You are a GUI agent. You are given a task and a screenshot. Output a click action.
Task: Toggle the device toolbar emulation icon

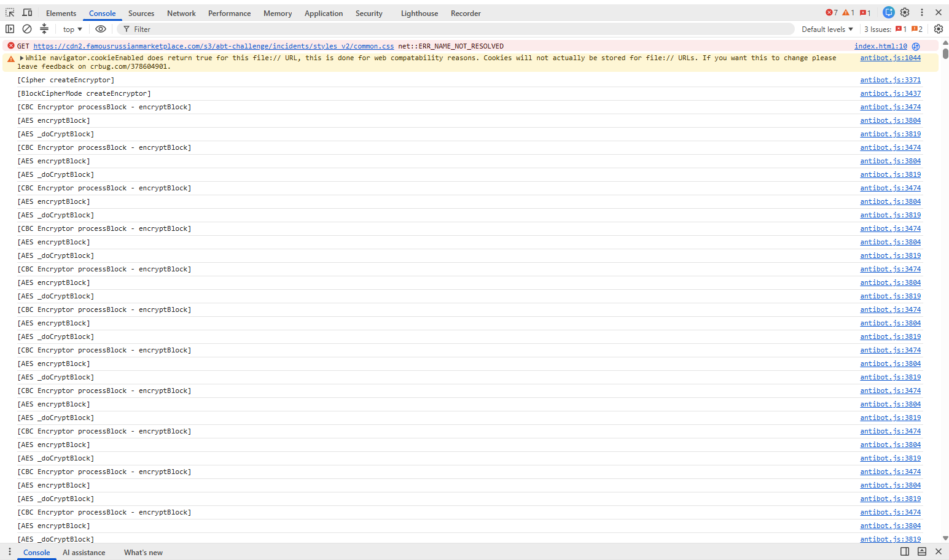[27, 13]
